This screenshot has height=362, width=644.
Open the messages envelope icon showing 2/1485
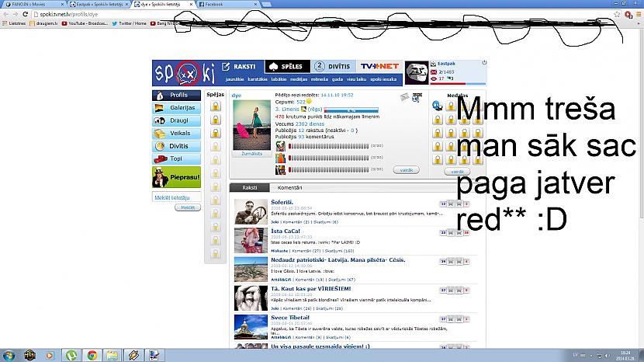433,71
